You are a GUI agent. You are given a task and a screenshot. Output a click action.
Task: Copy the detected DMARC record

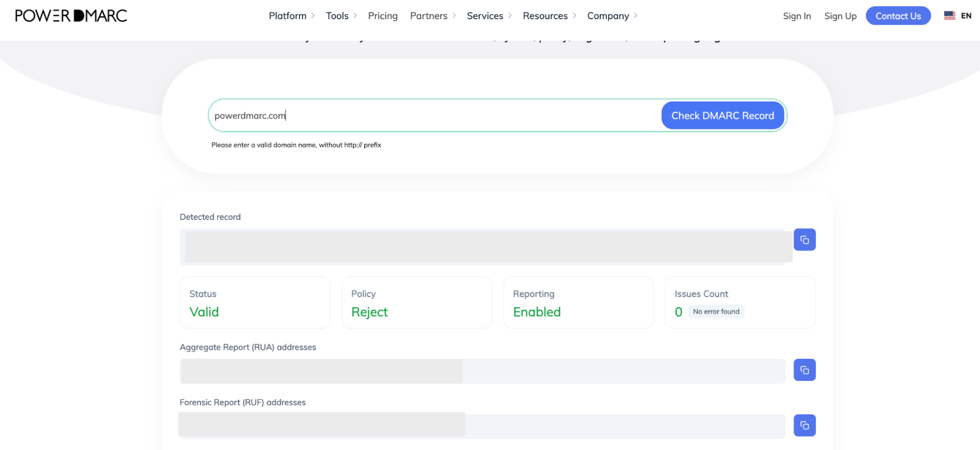[804, 239]
